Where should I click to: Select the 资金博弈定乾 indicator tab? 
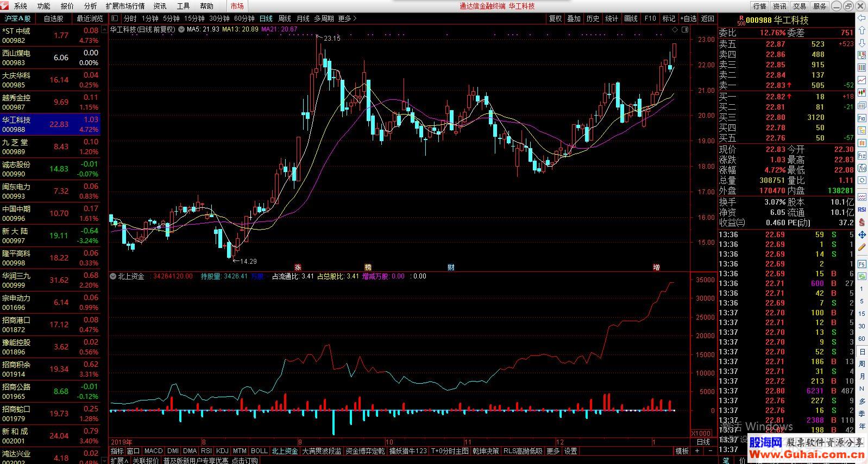click(365, 451)
